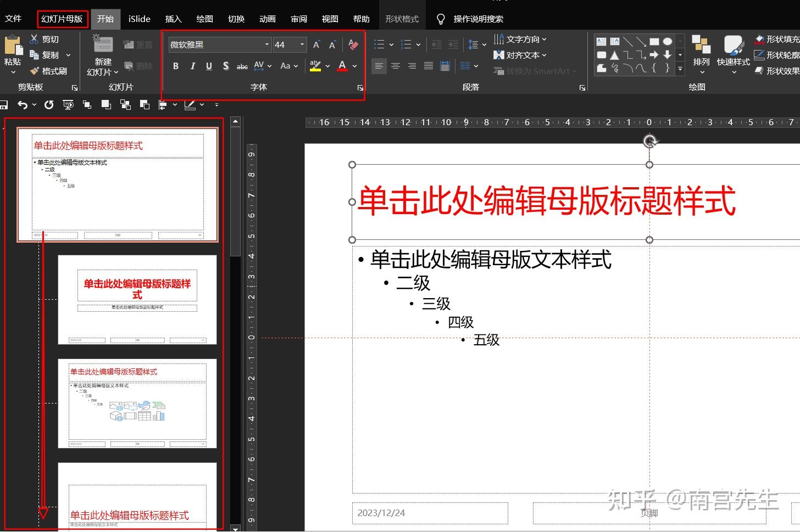Toggle Bold formatting

[176, 66]
